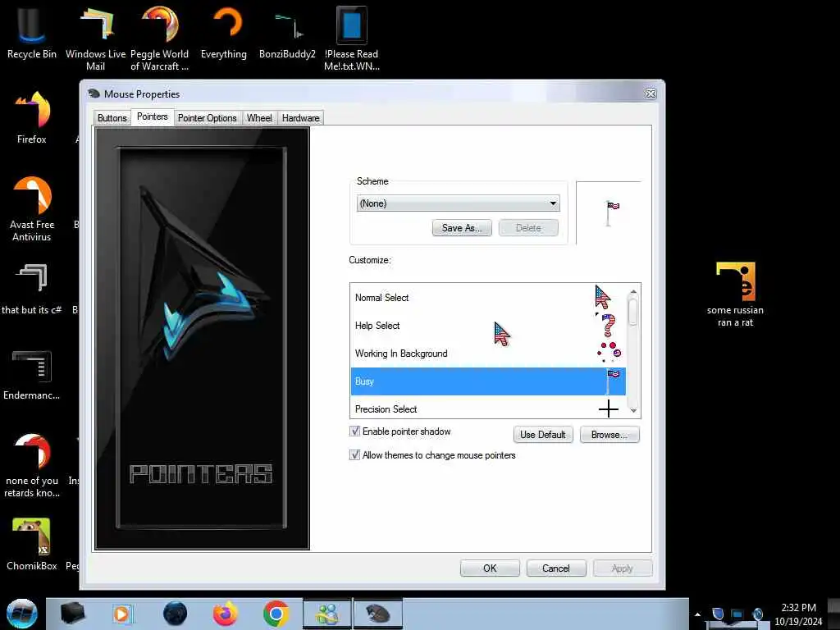The height and width of the screenshot is (630, 840).
Task: Switch to the Windows Live Messenger taskbar button
Action: pyautogui.click(x=326, y=614)
